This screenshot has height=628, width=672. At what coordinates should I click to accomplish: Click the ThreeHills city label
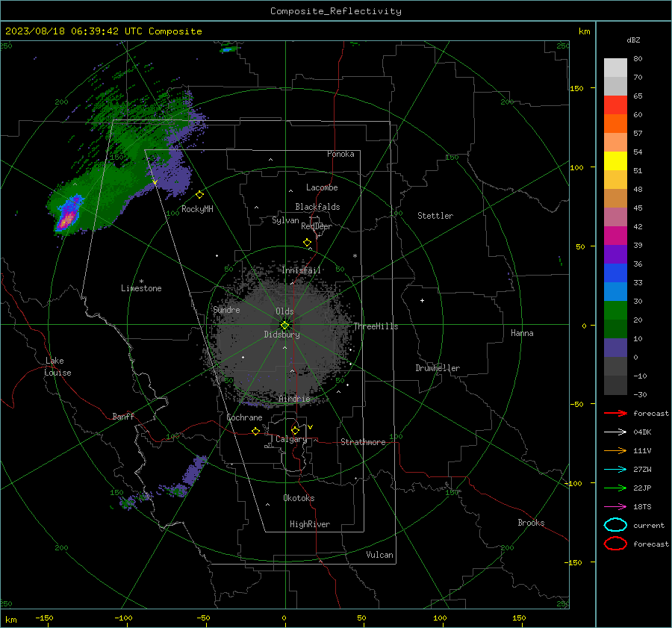[376, 326]
